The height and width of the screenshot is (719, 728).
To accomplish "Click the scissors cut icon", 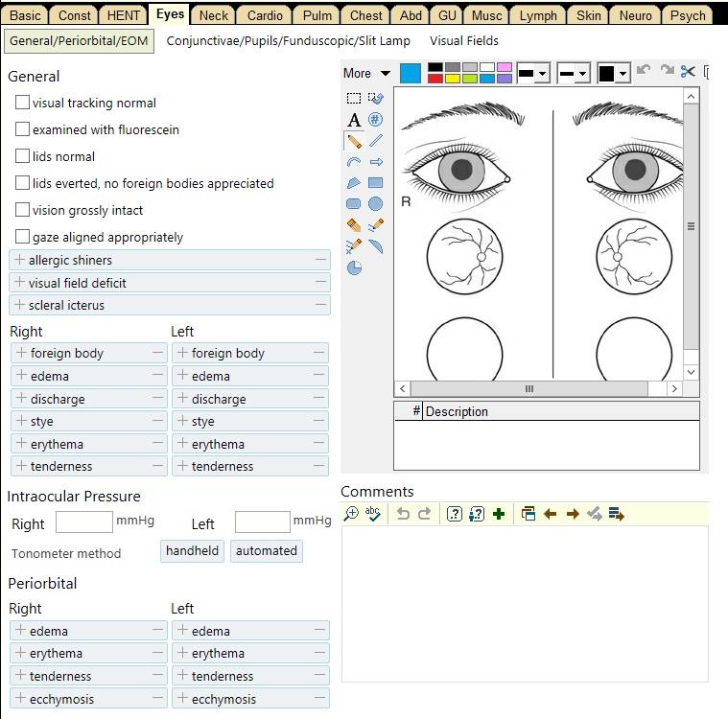I will point(688,72).
